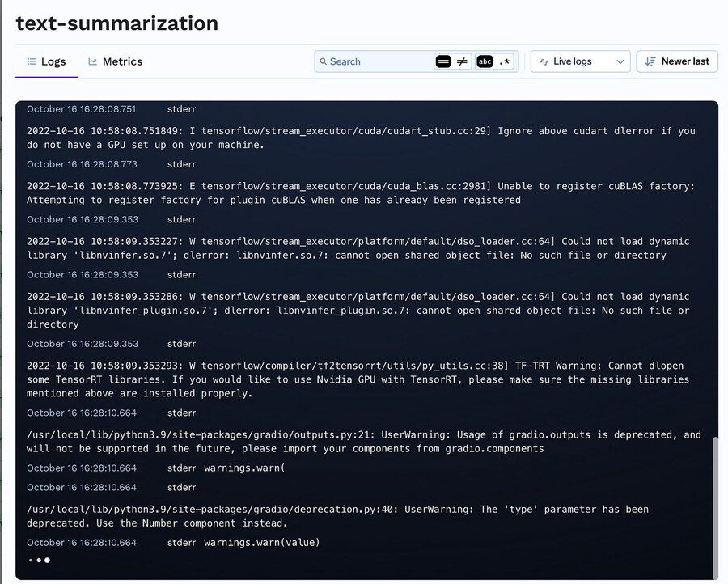The height and width of the screenshot is (584, 728).
Task: Enable the equals match filter
Action: (442, 61)
